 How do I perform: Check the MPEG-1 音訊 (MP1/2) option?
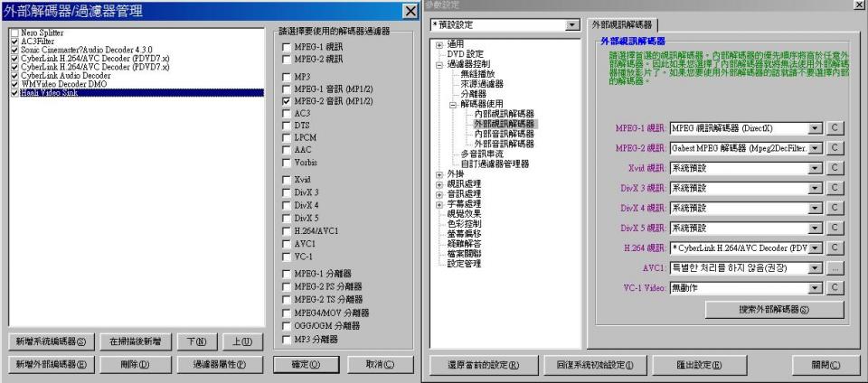coord(286,89)
